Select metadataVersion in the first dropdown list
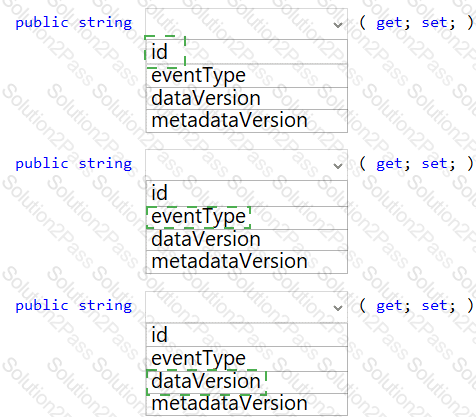The height and width of the screenshot is (417, 476). point(247,121)
